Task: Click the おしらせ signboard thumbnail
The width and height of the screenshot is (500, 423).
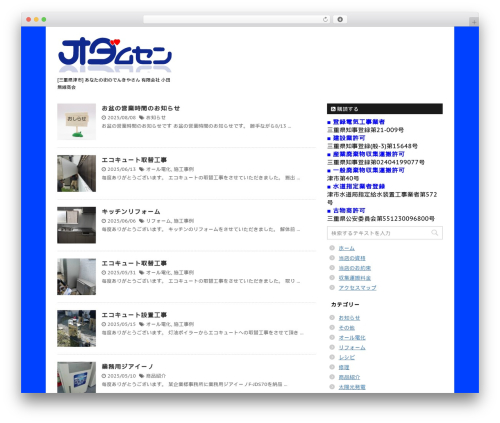Action: tap(76, 122)
